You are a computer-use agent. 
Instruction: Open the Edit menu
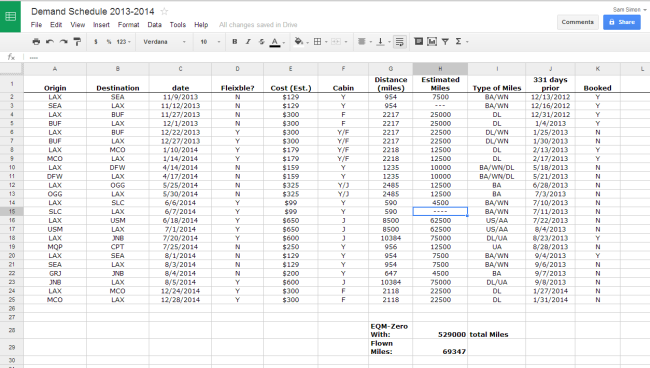point(56,25)
